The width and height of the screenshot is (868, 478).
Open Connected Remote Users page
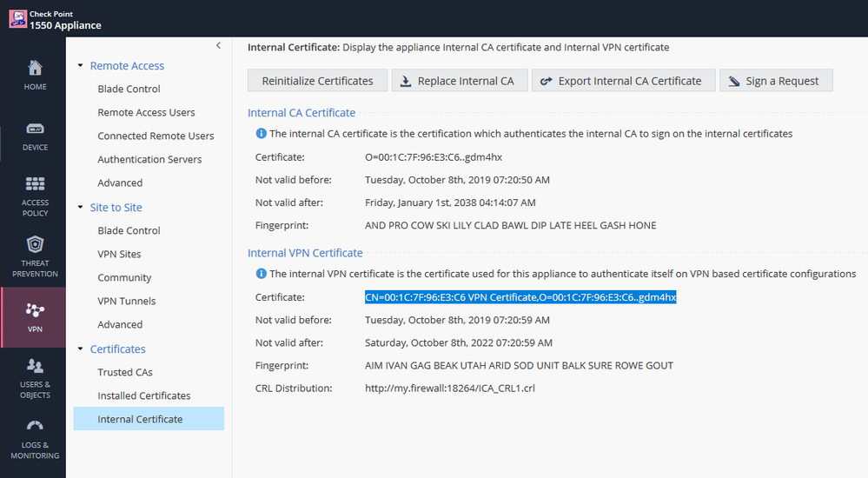coord(156,136)
